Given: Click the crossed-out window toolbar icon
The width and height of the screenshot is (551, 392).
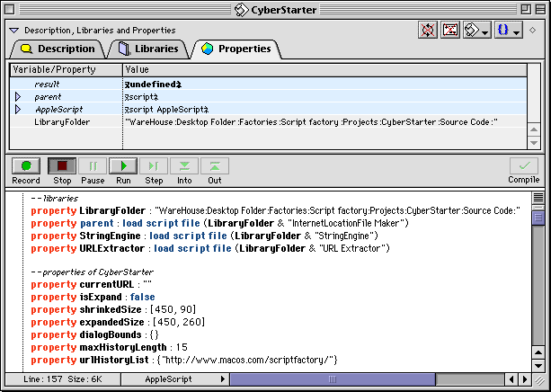Looking at the screenshot, I should pos(450,30).
